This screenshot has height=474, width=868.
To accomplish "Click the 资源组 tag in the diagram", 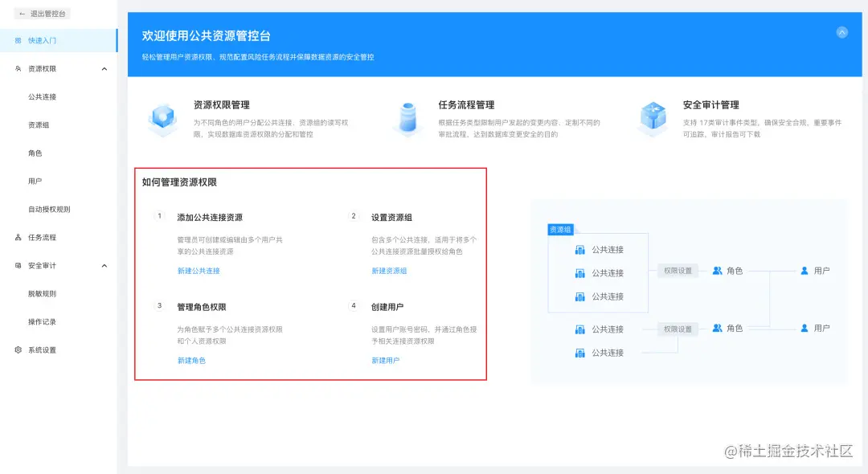I will 560,230.
